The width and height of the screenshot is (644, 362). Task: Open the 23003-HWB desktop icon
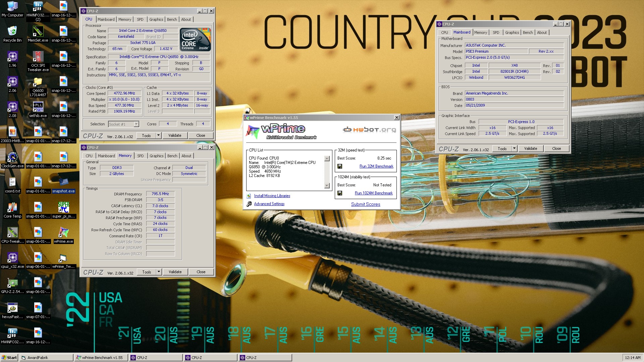(12, 135)
